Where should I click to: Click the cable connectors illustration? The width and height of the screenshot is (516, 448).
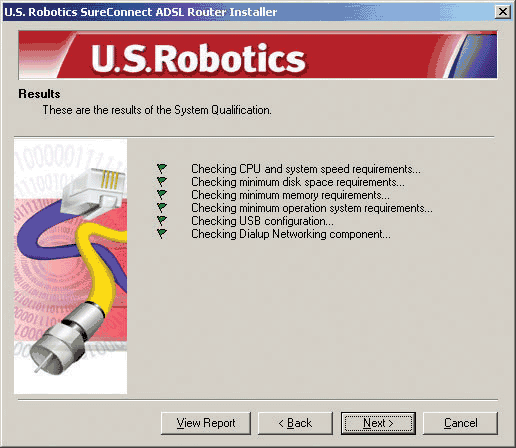pyautogui.click(x=70, y=266)
